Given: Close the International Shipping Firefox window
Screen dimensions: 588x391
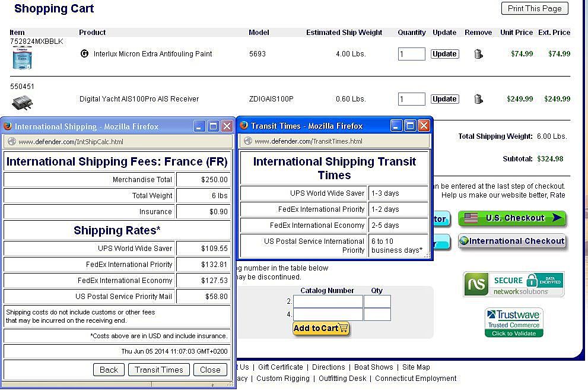Looking at the screenshot, I should (227, 126).
